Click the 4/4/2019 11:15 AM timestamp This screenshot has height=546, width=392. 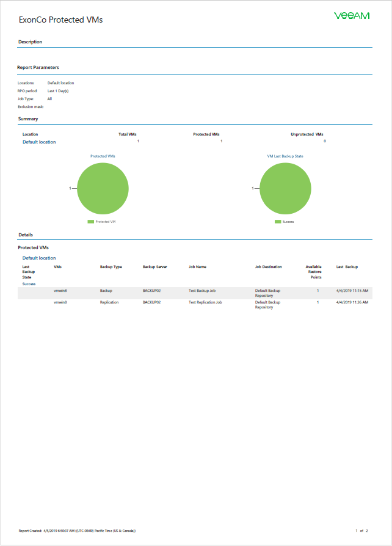click(x=352, y=291)
